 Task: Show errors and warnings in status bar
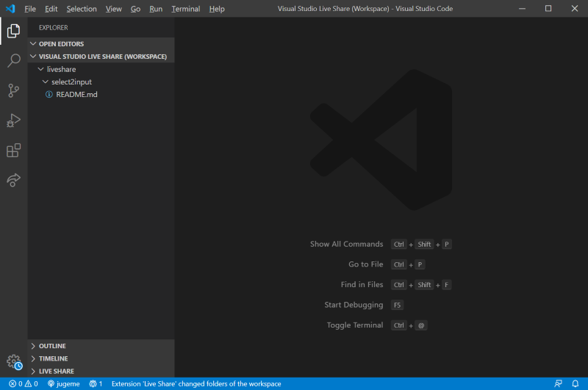(x=24, y=383)
